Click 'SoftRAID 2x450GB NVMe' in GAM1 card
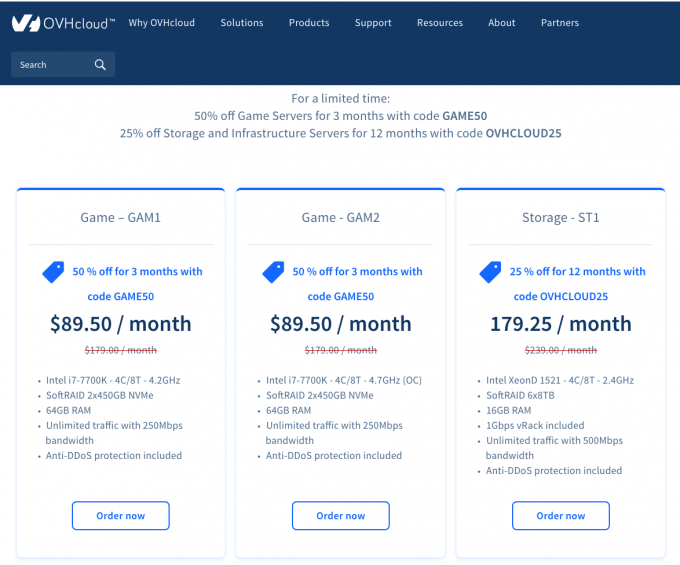680x565 pixels. click(x=100, y=395)
